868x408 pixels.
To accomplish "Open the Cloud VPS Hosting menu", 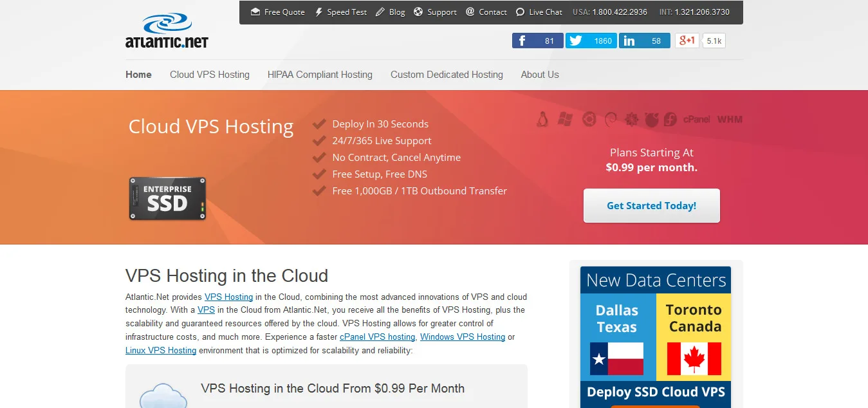I will (210, 75).
